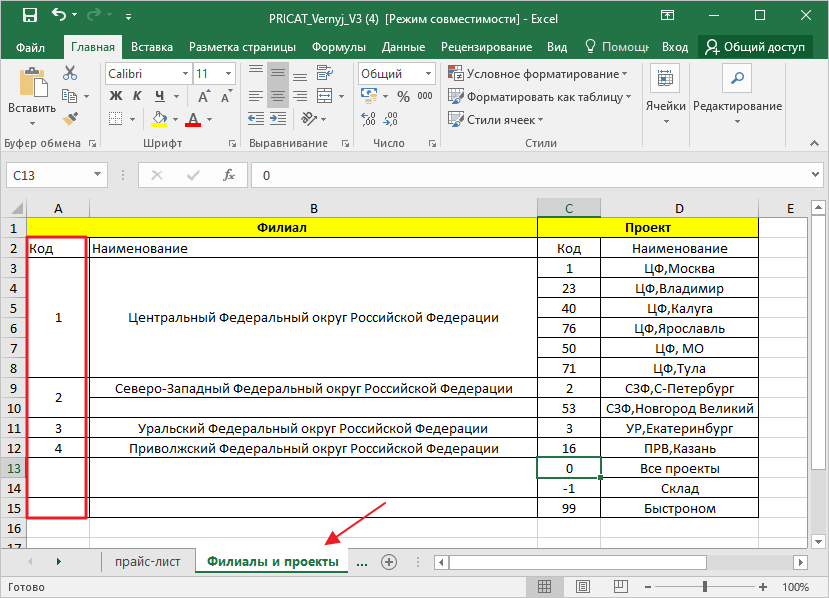This screenshot has height=598, width=829.
Task: Toggle right text alignment
Action: pyautogui.click(x=300, y=96)
